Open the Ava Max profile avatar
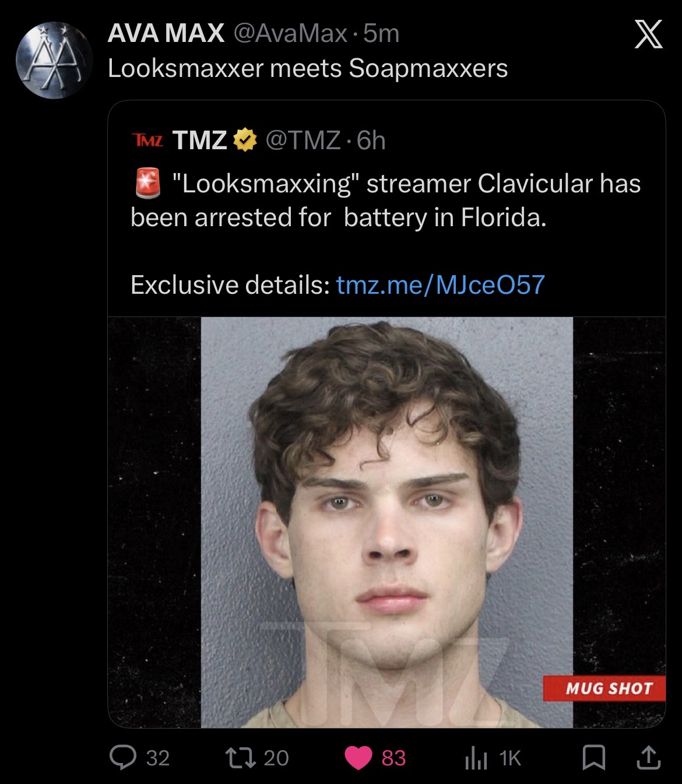This screenshot has height=784, width=682. (x=54, y=60)
